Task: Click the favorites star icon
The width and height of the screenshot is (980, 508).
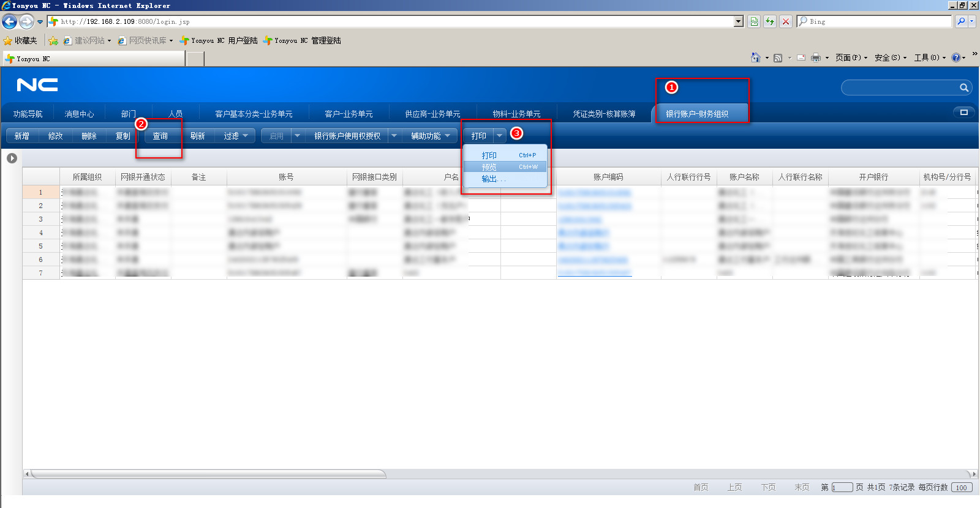Action: 8,41
